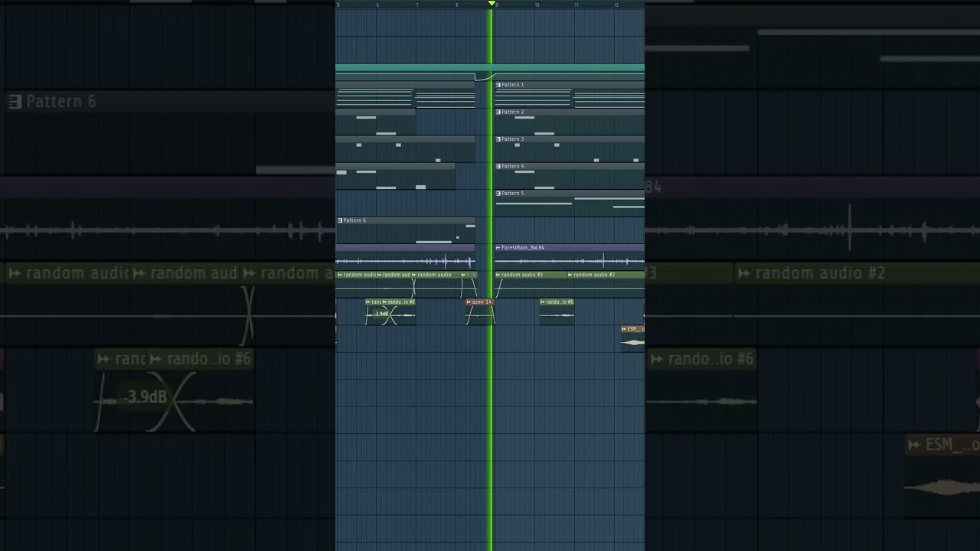980x551 pixels.
Task: Jump to bar 6 on the timeline ruler
Action: click(377, 5)
